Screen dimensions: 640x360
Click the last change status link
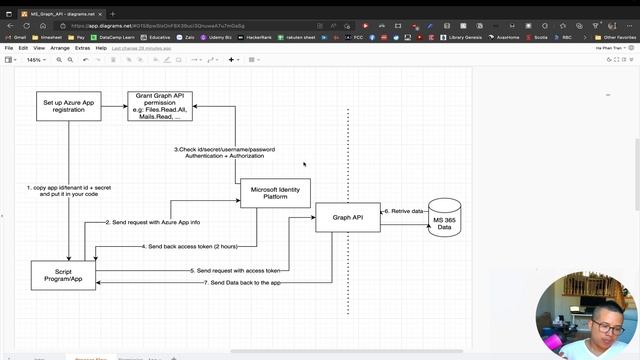[x=142, y=48]
